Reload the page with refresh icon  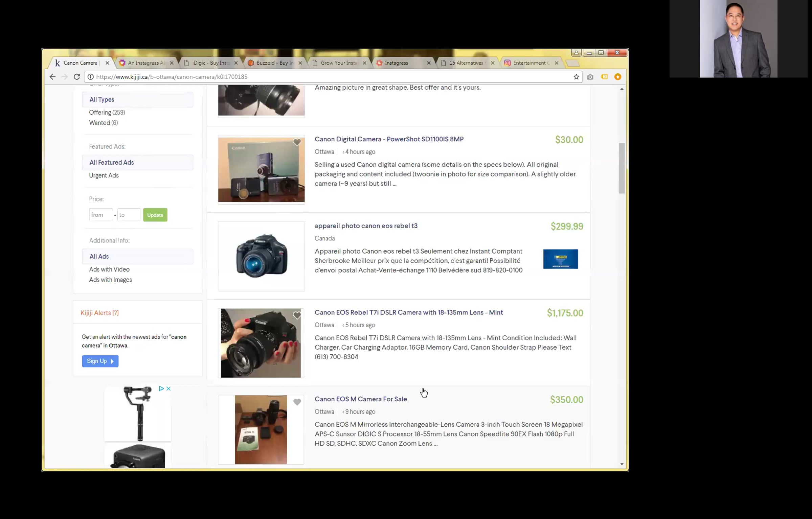tap(77, 77)
